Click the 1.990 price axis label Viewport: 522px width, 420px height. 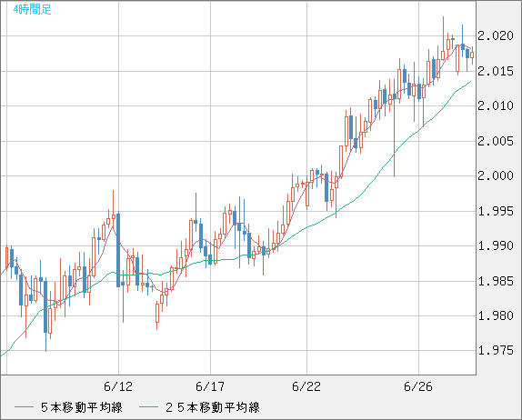pyautogui.click(x=496, y=246)
